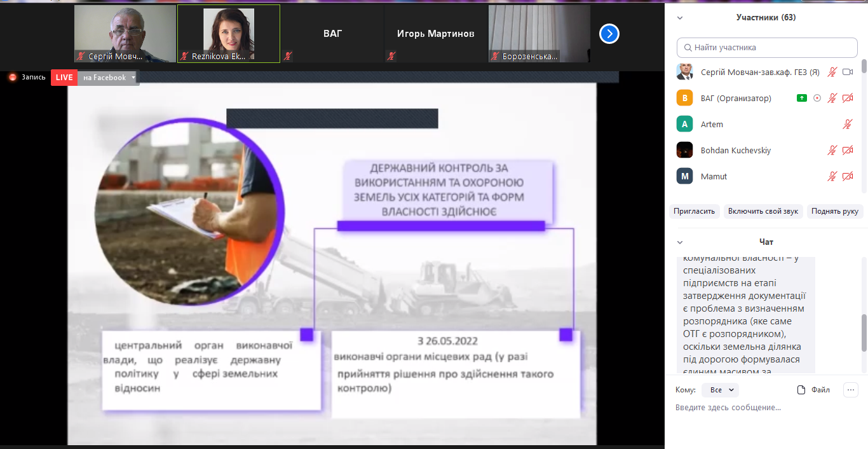868x449 pixels.
Task: Click the Поднять руку button
Action: (x=835, y=211)
